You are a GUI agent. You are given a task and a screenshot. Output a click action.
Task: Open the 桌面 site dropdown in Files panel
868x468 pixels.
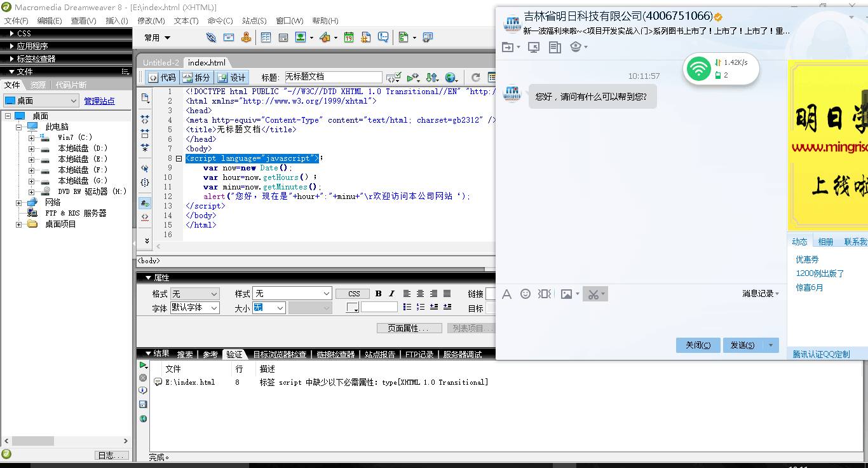[41, 100]
